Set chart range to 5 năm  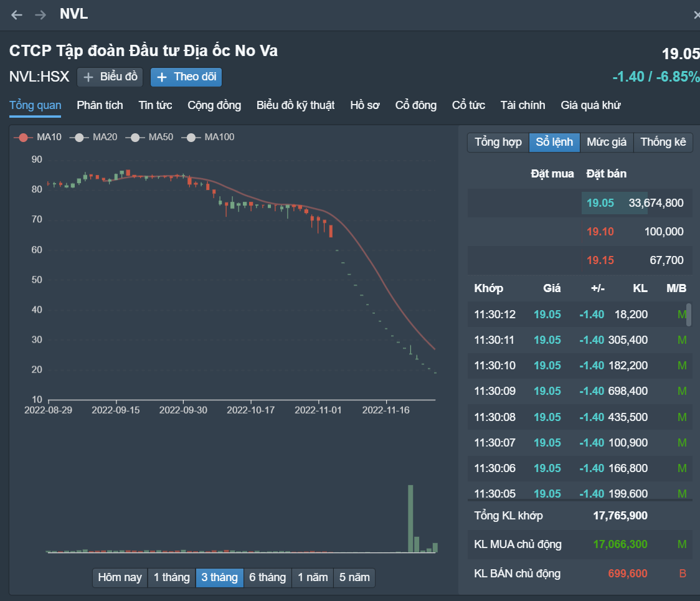click(x=354, y=577)
